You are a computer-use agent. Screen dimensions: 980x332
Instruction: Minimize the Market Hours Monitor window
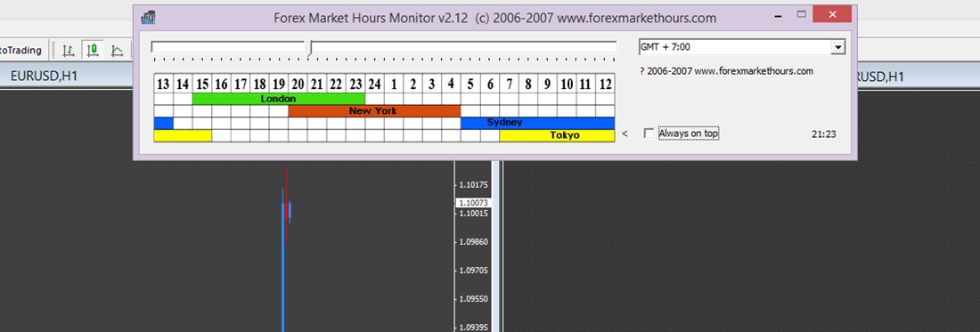(779, 14)
